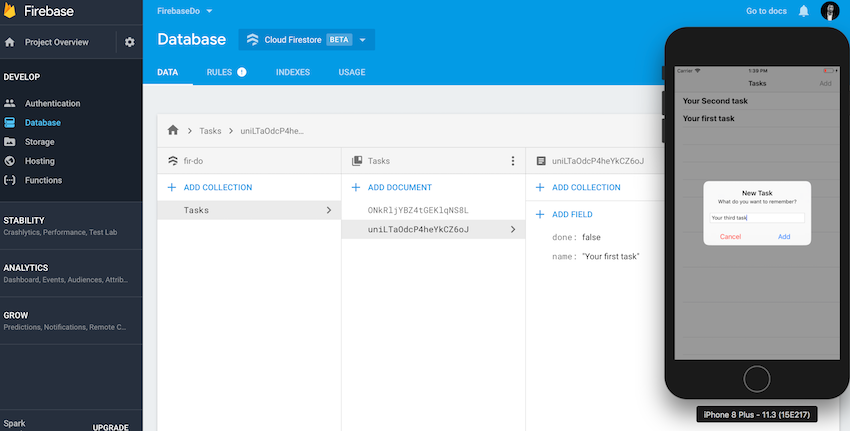Click plus icon in fir-do ADD COLLECTION
This screenshot has width=850, height=431.
click(171, 187)
